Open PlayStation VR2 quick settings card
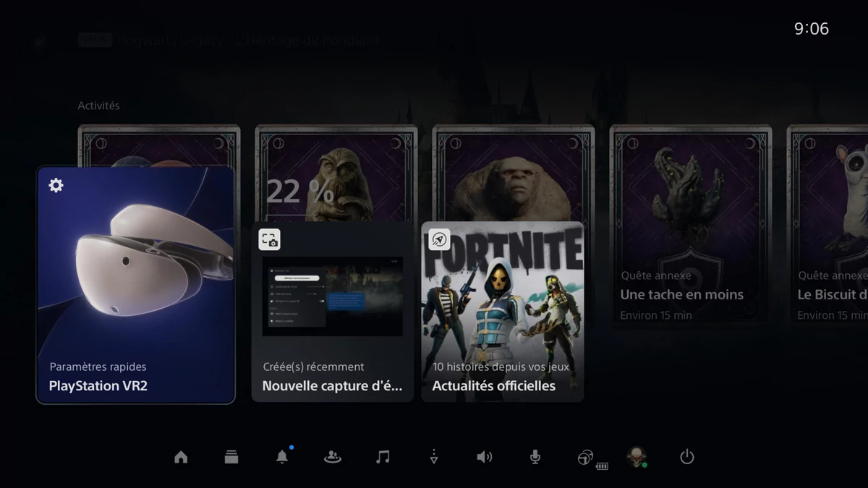The height and width of the screenshot is (488, 868). [136, 285]
